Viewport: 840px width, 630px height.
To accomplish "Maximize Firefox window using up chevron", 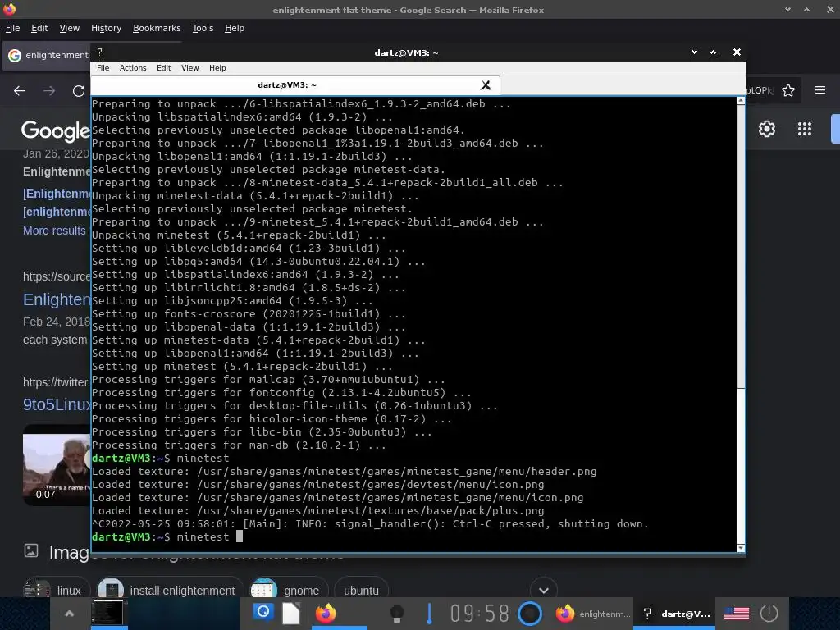I will 807,10.
